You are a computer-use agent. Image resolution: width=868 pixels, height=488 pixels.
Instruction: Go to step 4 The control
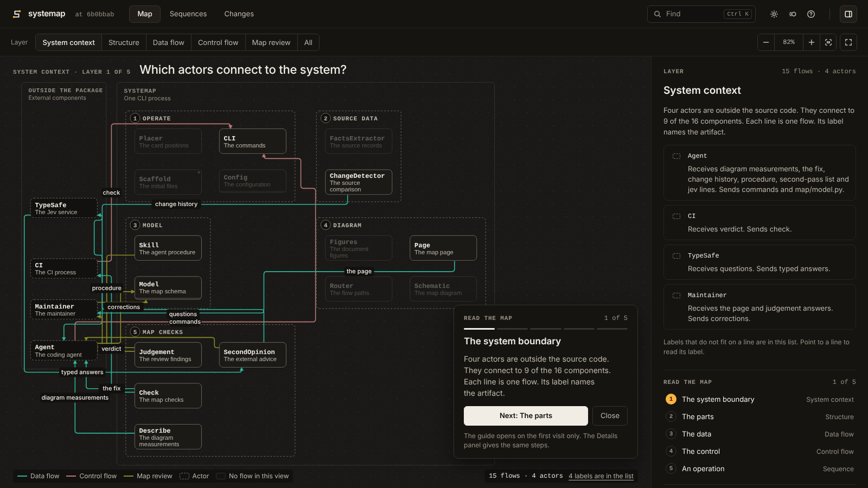[x=759, y=451]
